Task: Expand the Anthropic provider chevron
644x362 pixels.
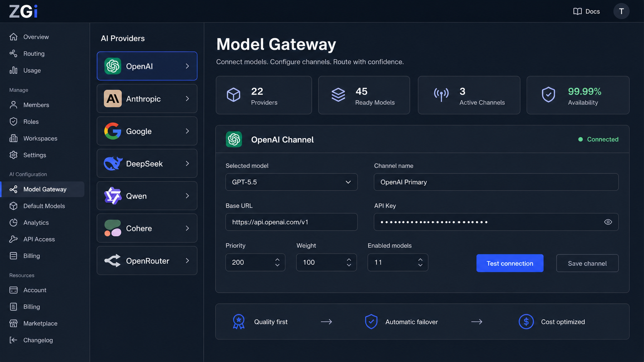Action: (188, 99)
